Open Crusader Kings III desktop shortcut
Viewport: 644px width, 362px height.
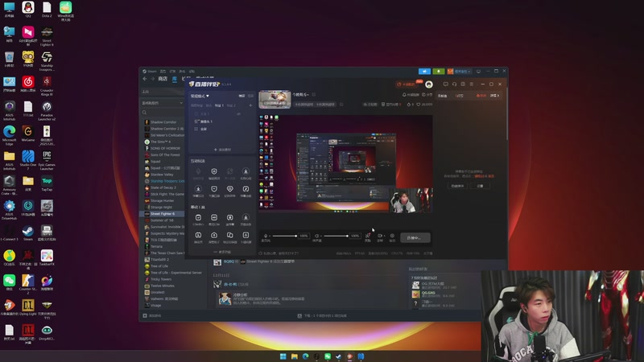click(47, 86)
